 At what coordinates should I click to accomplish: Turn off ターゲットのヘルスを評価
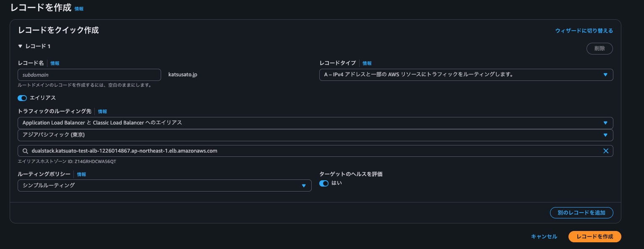click(324, 183)
